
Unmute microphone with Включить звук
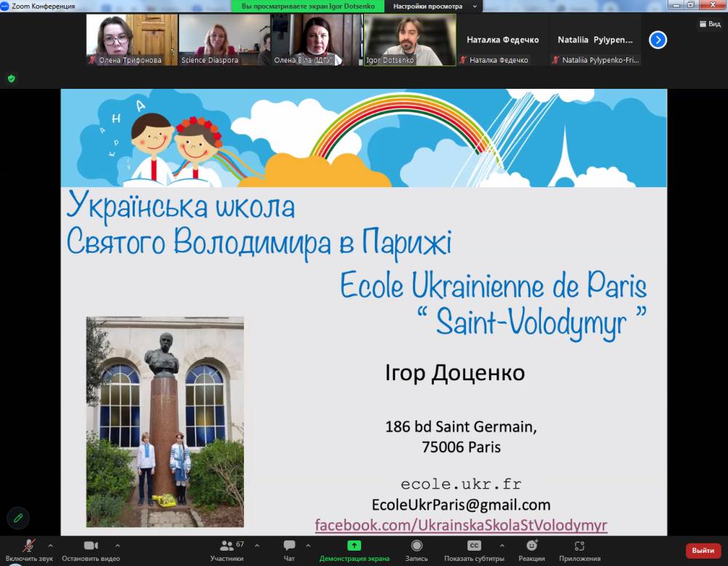(29, 549)
